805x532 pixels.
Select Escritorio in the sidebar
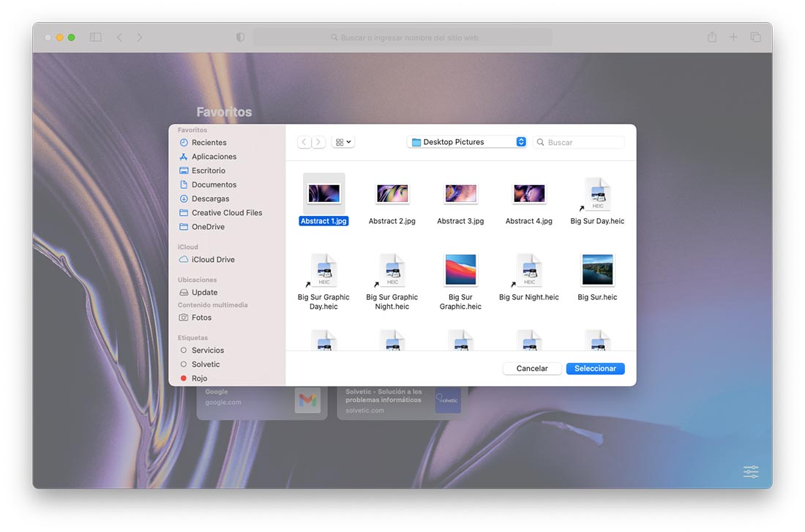click(x=202, y=171)
